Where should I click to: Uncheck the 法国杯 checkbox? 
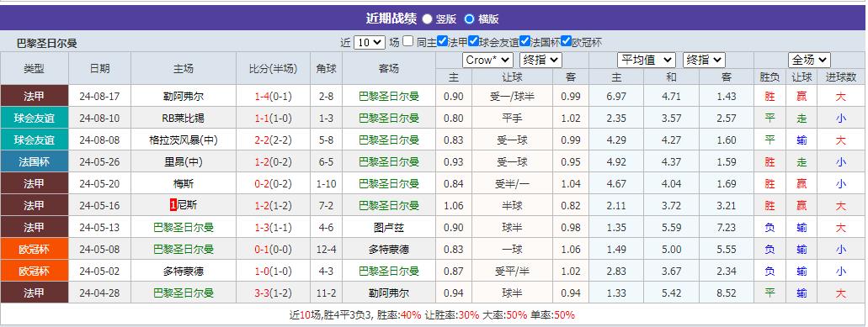[x=525, y=41]
